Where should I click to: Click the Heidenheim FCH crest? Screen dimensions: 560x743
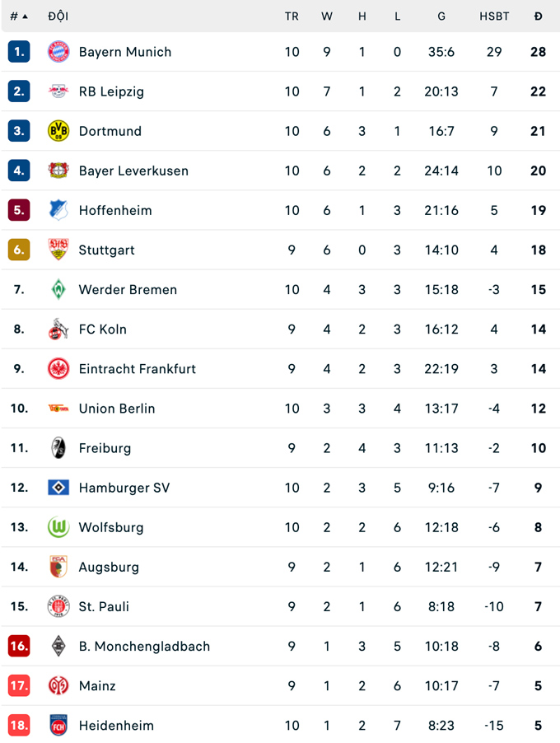coord(58,725)
